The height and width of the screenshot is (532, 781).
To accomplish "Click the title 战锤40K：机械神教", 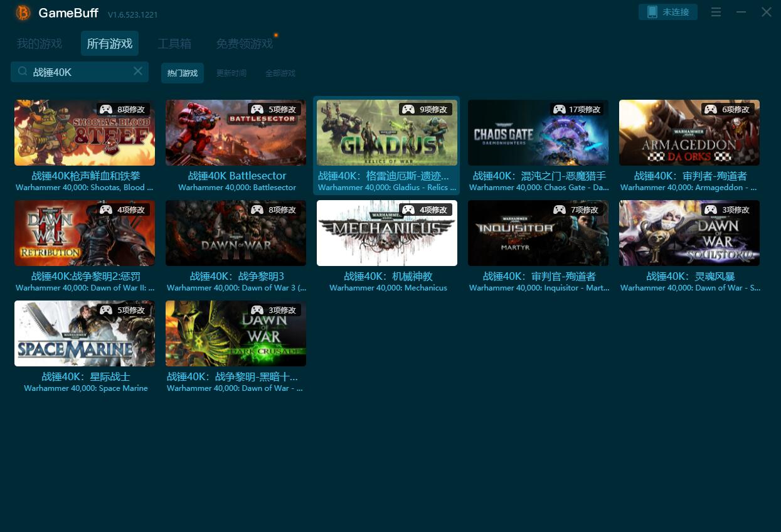I will coord(388,276).
